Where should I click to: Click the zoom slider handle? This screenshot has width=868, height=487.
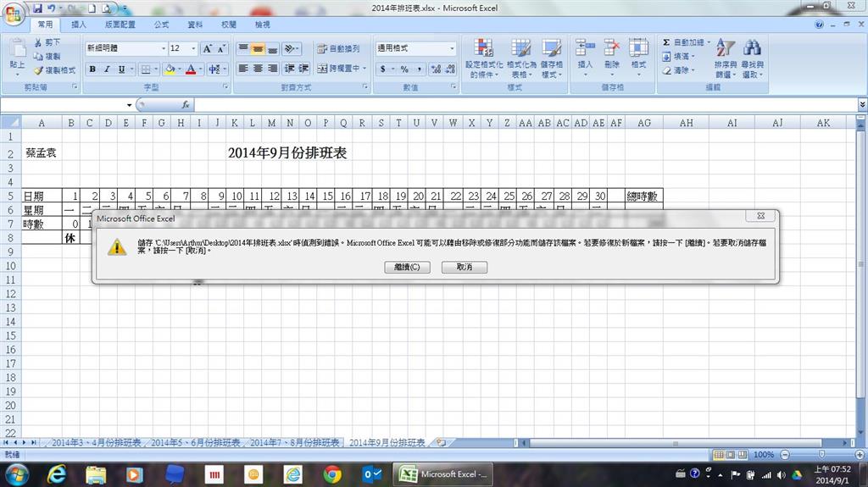click(821, 454)
